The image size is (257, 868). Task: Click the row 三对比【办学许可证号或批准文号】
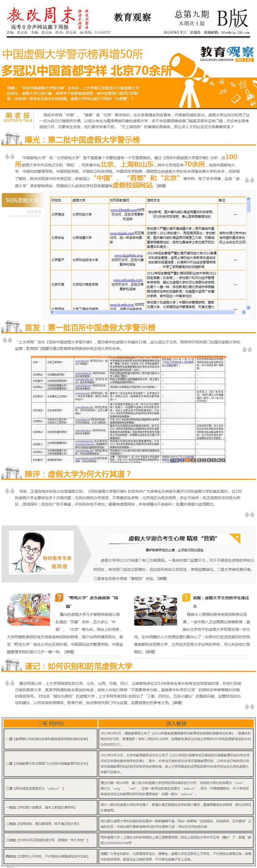point(51,840)
